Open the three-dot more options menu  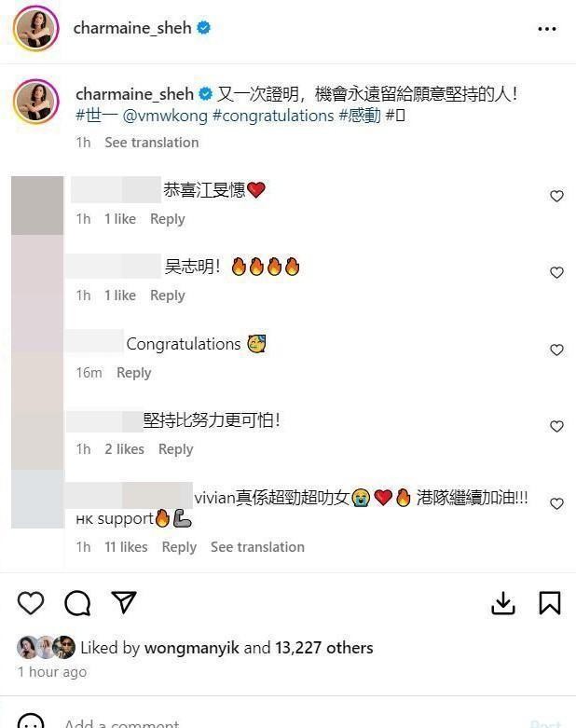click(547, 29)
